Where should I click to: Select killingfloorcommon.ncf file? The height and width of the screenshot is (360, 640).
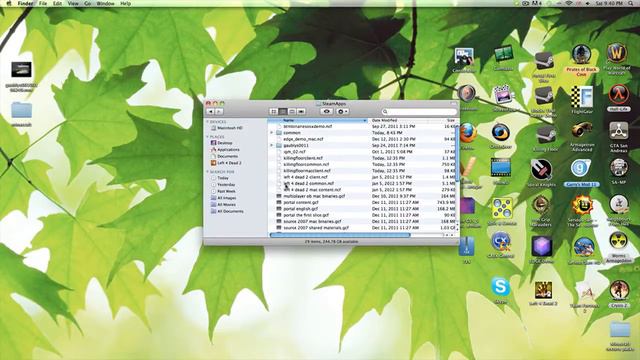(x=362, y=164)
